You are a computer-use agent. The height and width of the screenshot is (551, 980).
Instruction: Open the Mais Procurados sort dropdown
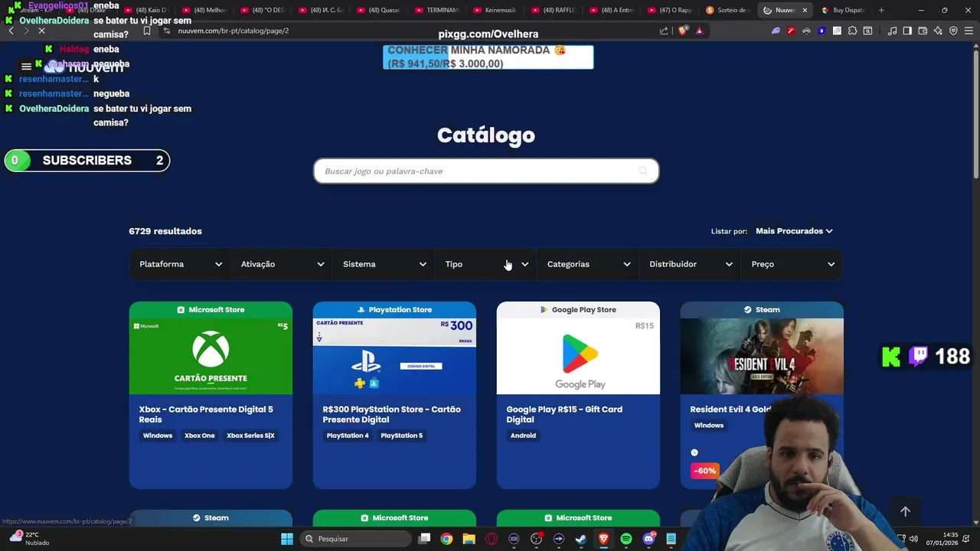pyautogui.click(x=794, y=231)
